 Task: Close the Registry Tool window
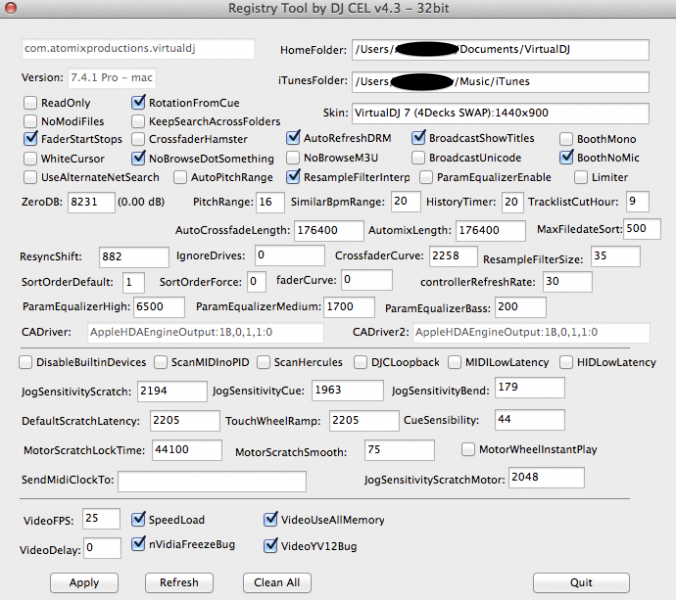tap(10, 7)
